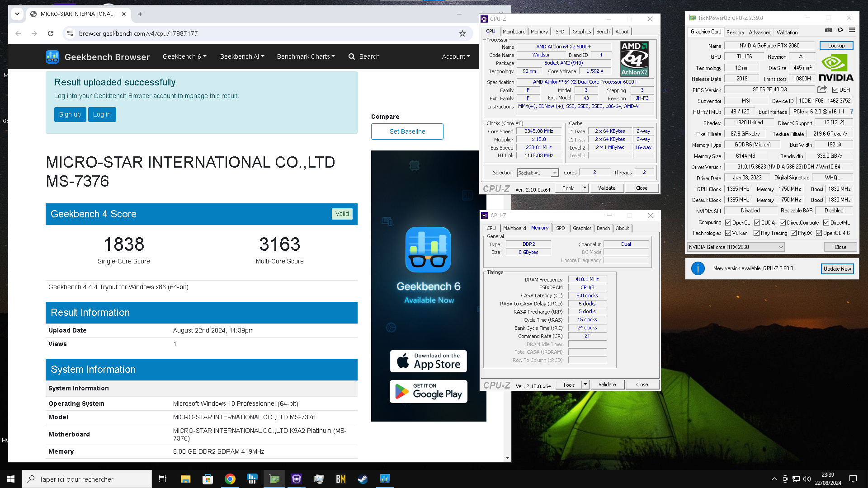
Task: Switch to Validation tab in GPU-Z
Action: (787, 32)
